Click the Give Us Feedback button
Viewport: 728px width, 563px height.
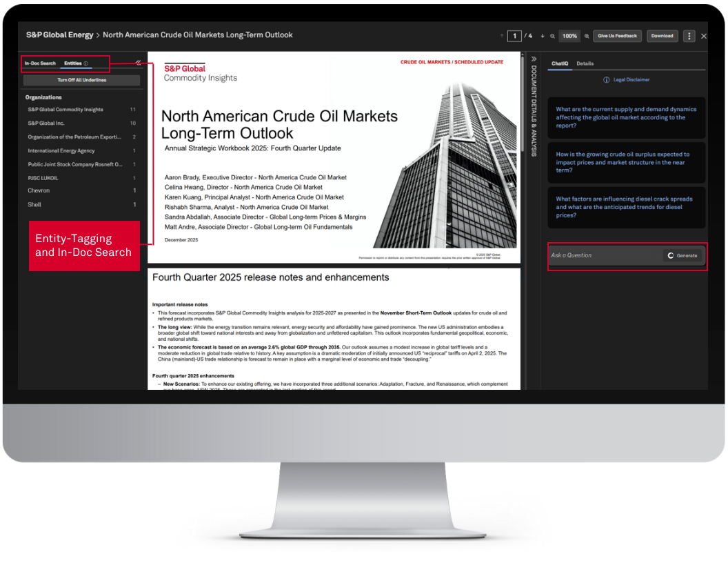[617, 36]
